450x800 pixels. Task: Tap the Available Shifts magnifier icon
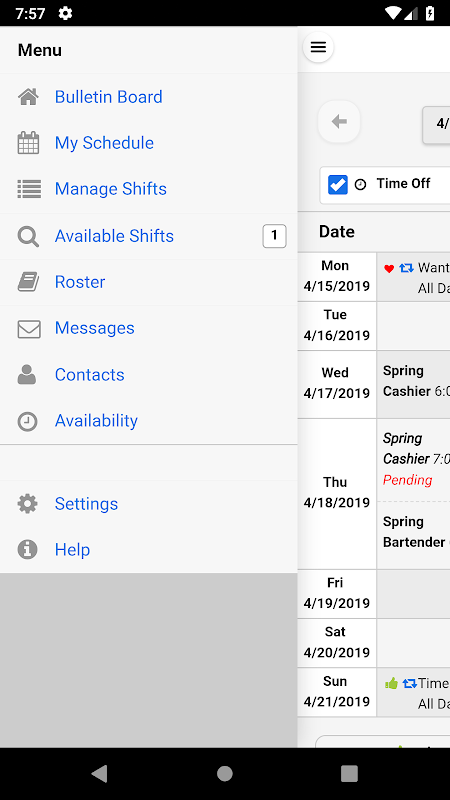(28, 236)
